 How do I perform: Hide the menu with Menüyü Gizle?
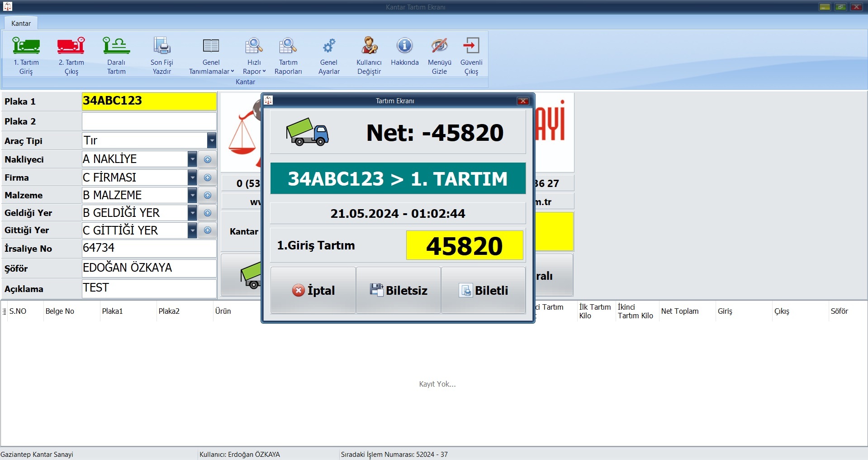click(438, 54)
